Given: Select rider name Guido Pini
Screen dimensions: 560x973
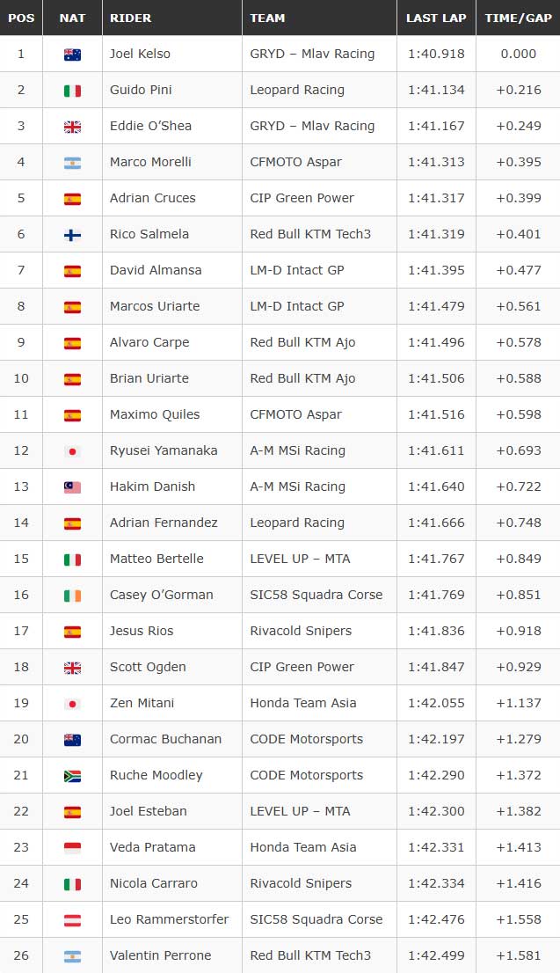Looking at the screenshot, I should (141, 90).
